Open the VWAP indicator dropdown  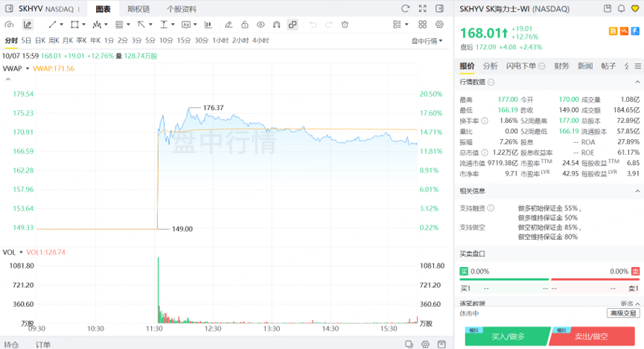tap(28, 68)
